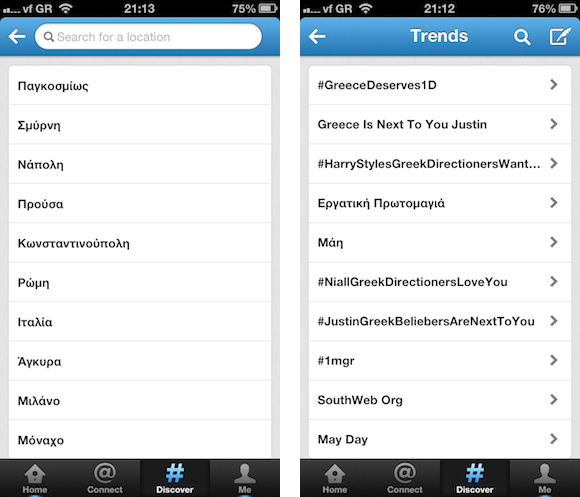Viewport: 580px width, 497px height.
Task: Switch to Connect tab in left phone
Action: (105, 478)
